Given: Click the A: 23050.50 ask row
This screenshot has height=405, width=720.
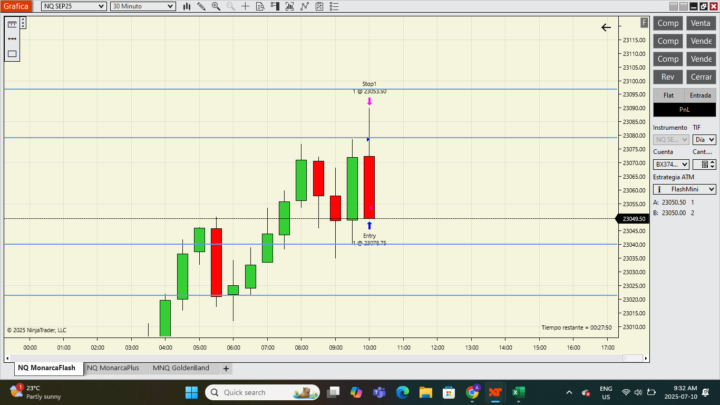Looking at the screenshot, I should click(x=674, y=202).
